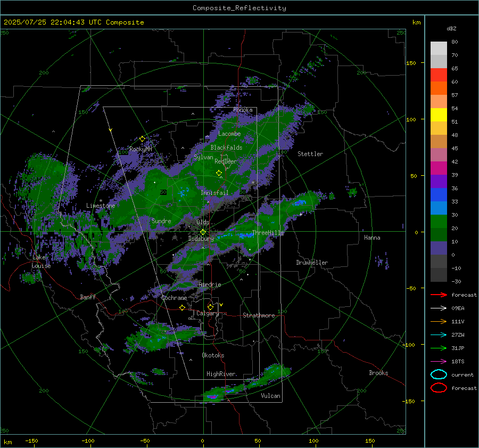The width and height of the screenshot is (479, 448).
Task: Click the blue echo core northeast of Sundre
Action: click(183, 193)
